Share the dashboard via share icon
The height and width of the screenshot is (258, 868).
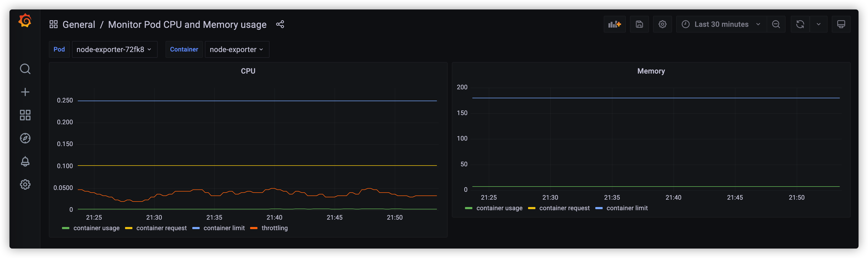pos(280,24)
